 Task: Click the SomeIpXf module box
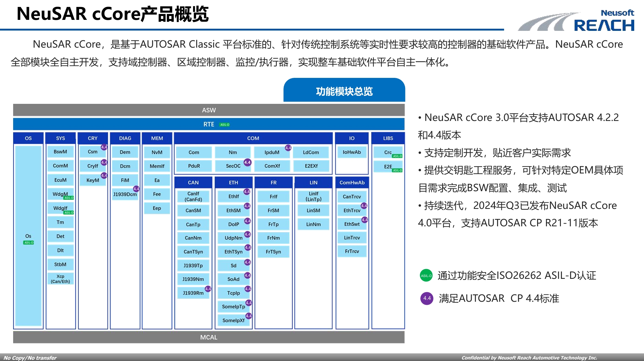[x=233, y=320]
